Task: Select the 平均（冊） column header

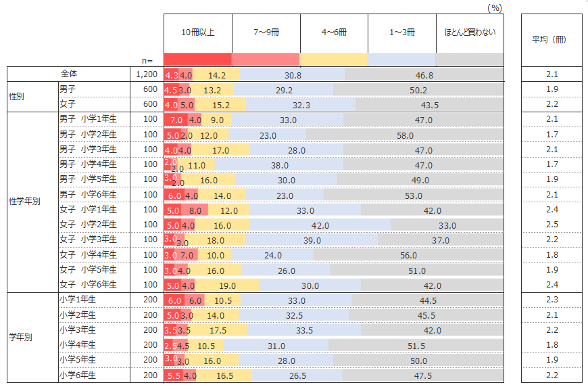Action: click(549, 39)
